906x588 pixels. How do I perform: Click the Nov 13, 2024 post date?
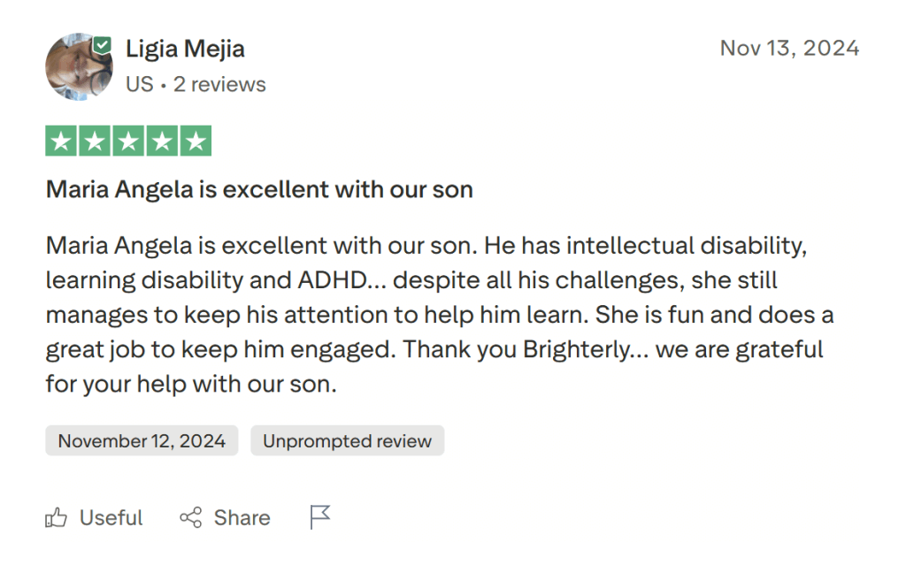pyautogui.click(x=789, y=48)
